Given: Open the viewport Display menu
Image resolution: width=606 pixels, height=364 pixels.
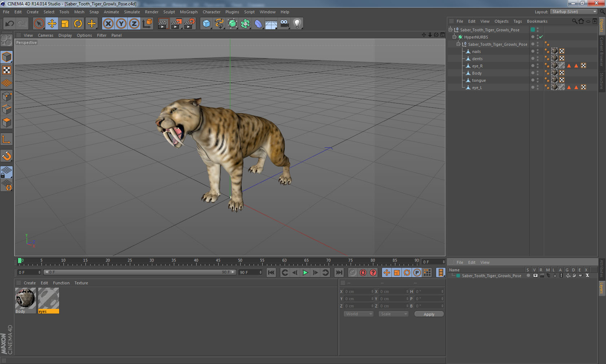Looking at the screenshot, I should tap(65, 35).
